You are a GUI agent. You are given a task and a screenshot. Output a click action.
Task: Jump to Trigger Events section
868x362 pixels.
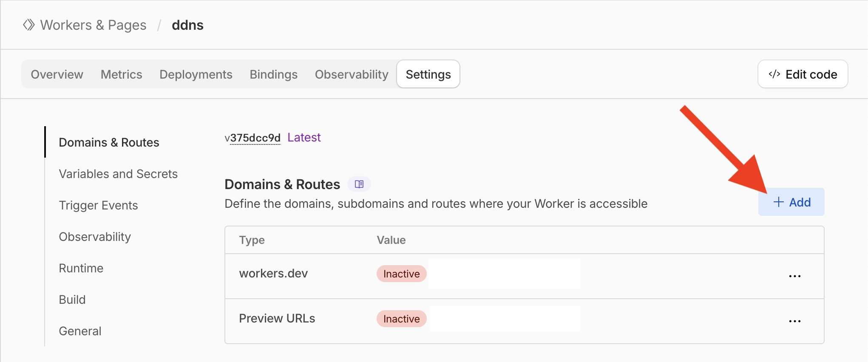(x=98, y=205)
